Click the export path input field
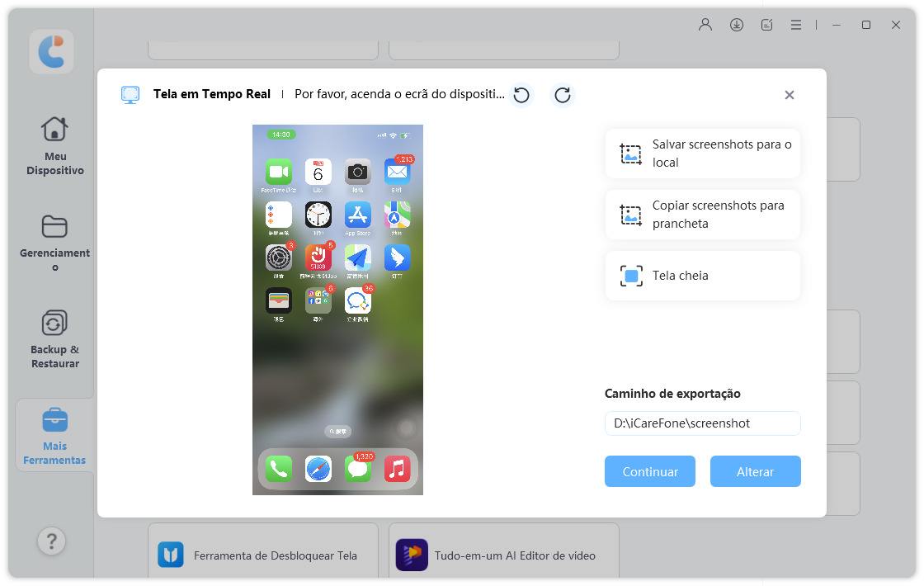 click(x=703, y=423)
